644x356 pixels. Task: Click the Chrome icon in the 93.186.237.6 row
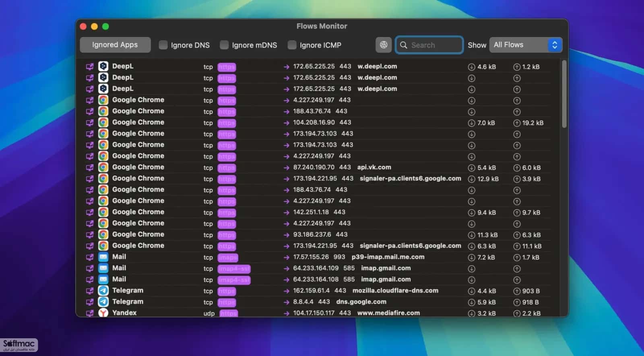click(103, 234)
